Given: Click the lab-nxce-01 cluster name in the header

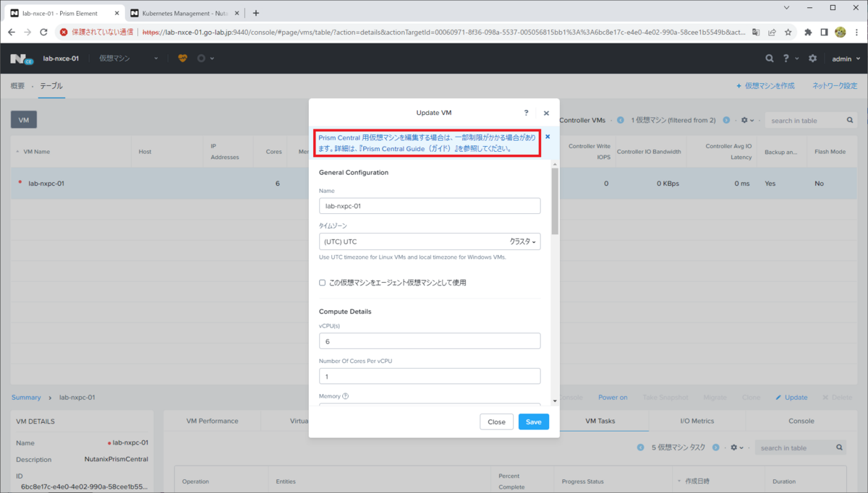Looking at the screenshot, I should pyautogui.click(x=61, y=59).
